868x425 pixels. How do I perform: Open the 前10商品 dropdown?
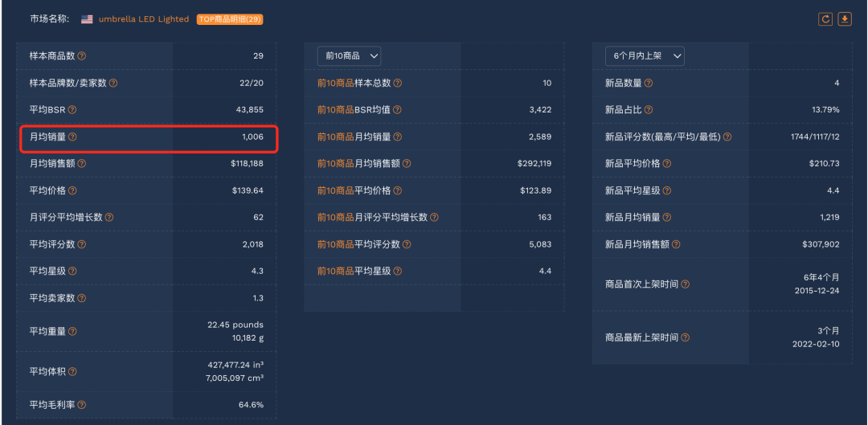pos(349,56)
